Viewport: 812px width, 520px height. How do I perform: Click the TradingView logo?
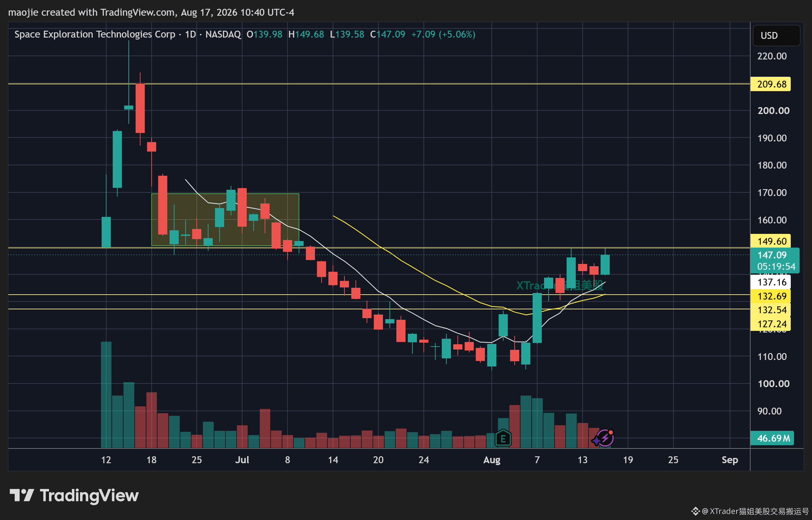coord(74,496)
